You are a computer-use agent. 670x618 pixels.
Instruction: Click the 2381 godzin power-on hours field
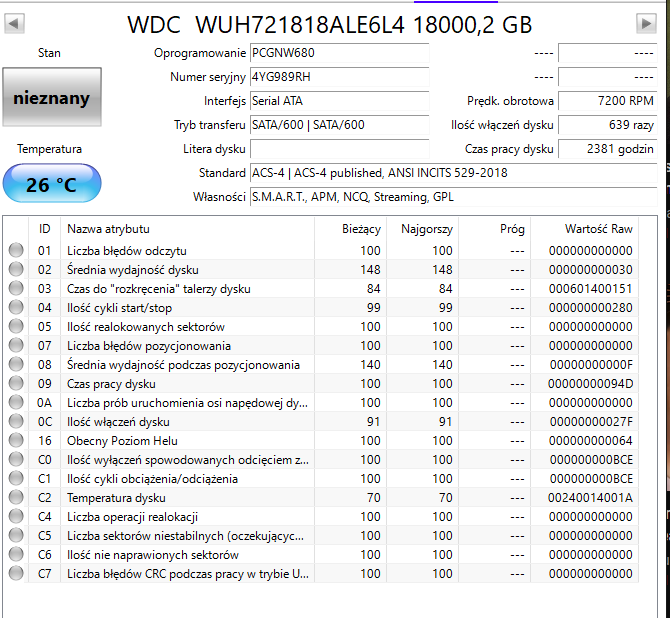click(607, 149)
